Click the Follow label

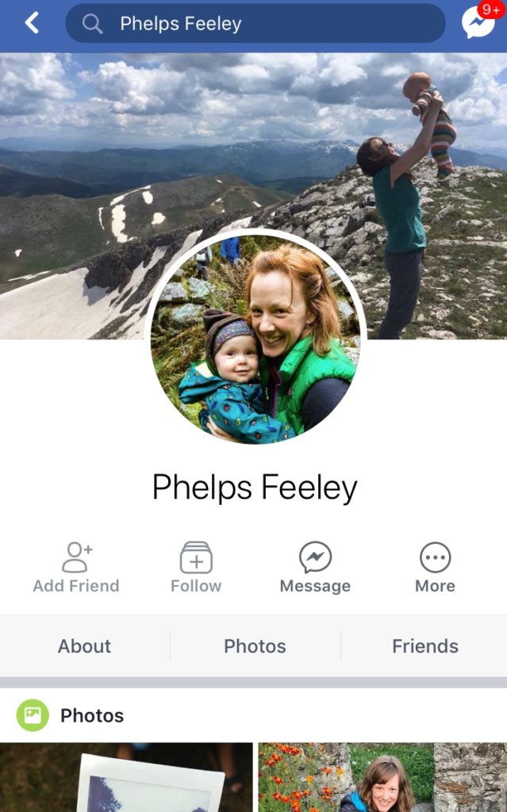(196, 586)
